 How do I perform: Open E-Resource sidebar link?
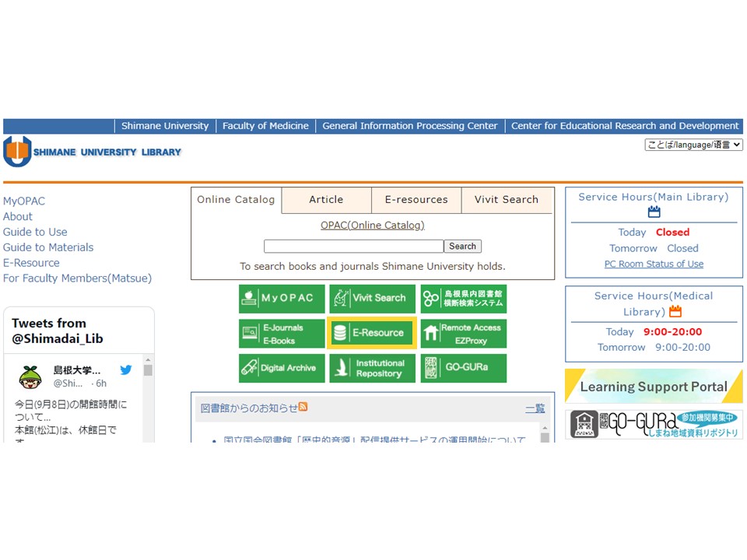pyautogui.click(x=31, y=263)
